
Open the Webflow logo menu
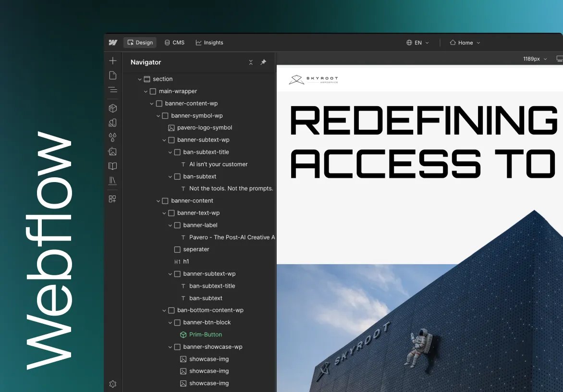click(113, 42)
